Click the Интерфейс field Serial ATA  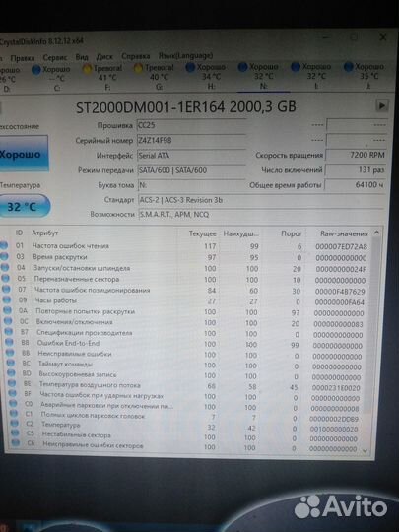click(x=191, y=156)
